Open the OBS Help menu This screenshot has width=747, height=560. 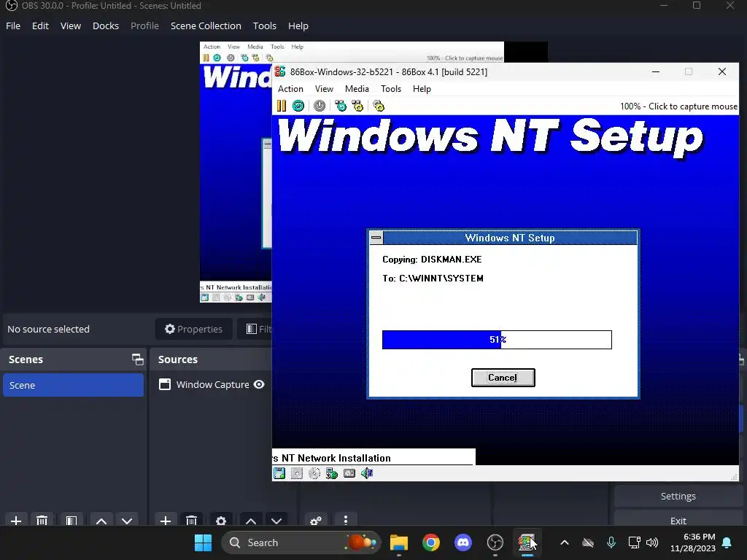point(298,26)
